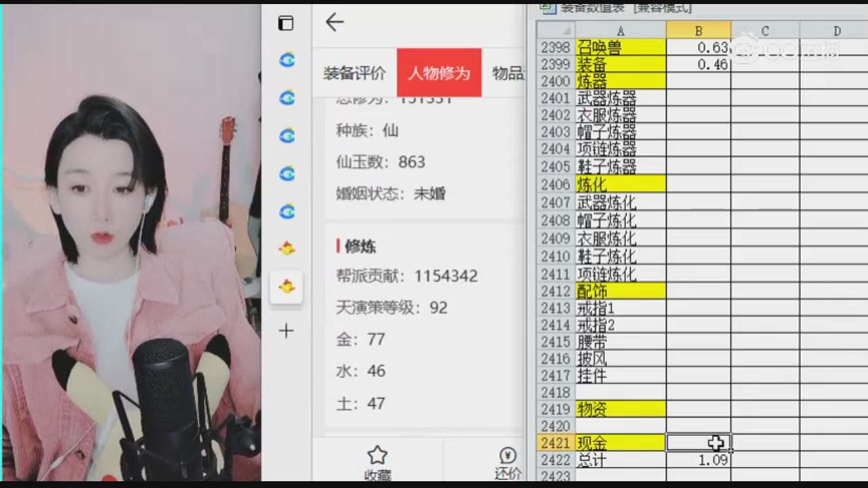This screenshot has width=868, height=488.
Task: Click the 仙玉数: 863 line
Action: 380,162
